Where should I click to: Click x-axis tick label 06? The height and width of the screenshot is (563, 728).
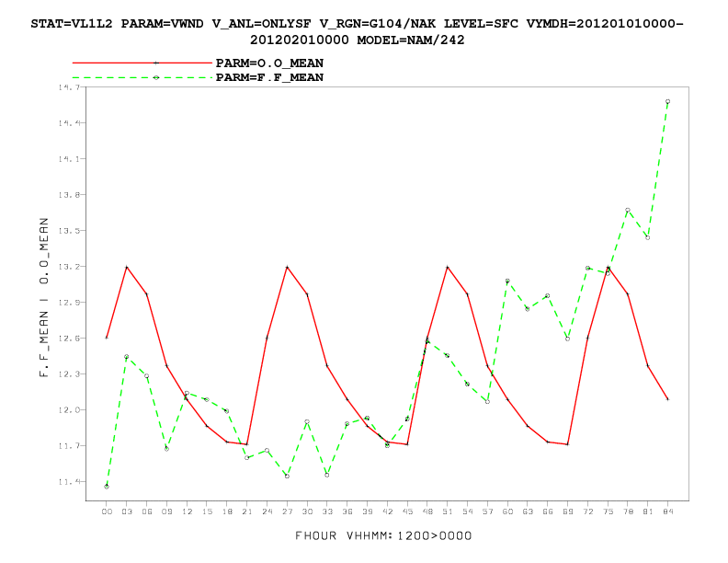(x=147, y=511)
